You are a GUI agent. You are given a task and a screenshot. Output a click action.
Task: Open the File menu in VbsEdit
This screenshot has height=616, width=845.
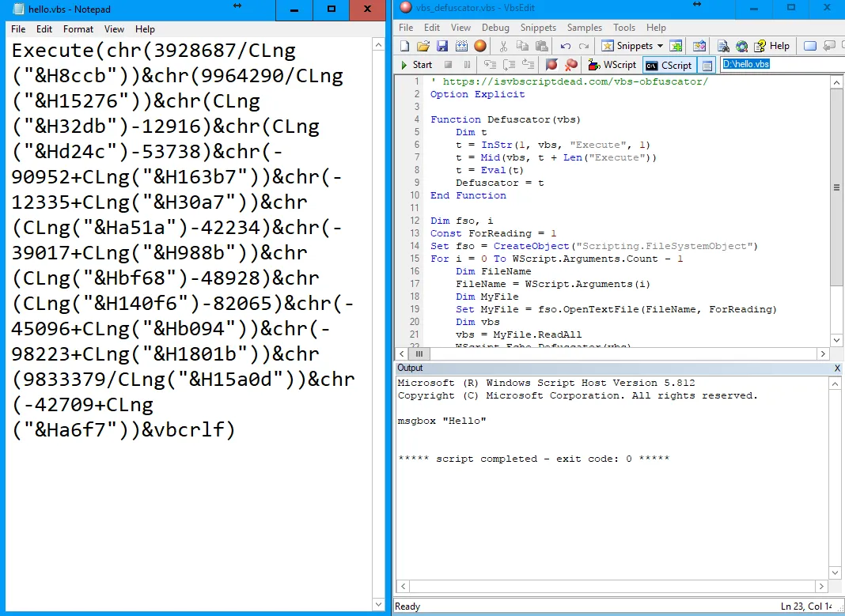(x=406, y=28)
